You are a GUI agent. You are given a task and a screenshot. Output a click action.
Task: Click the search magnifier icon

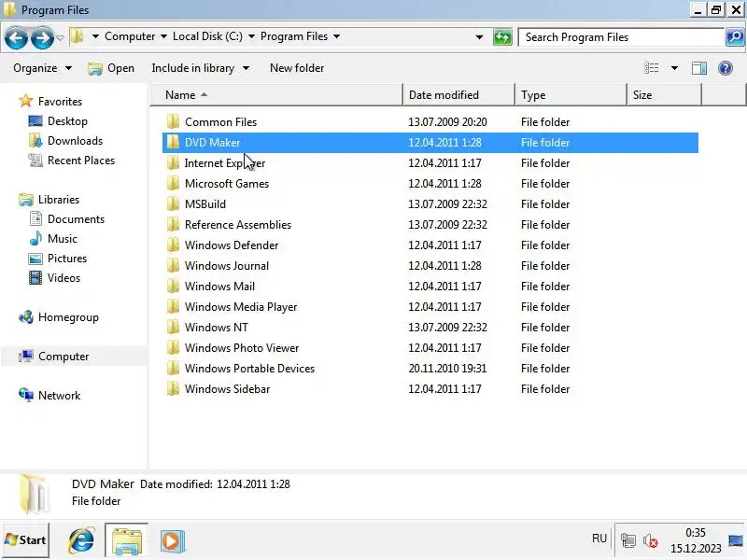coord(735,36)
